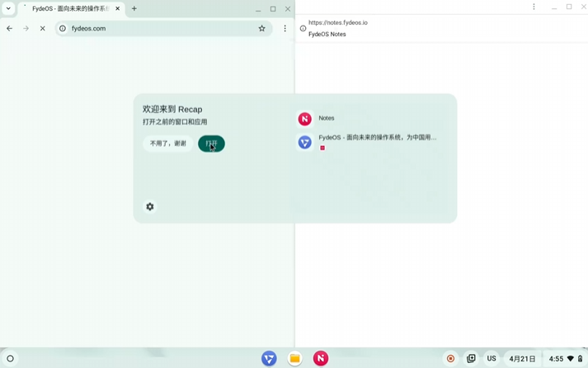Open the calendar from 4月21日 date

click(522, 359)
